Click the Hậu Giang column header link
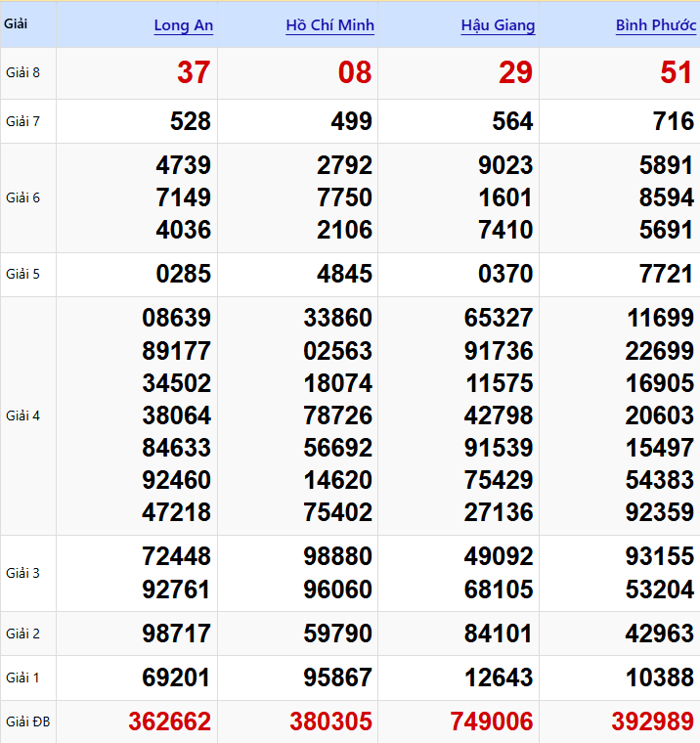700x743 pixels. 498,25
